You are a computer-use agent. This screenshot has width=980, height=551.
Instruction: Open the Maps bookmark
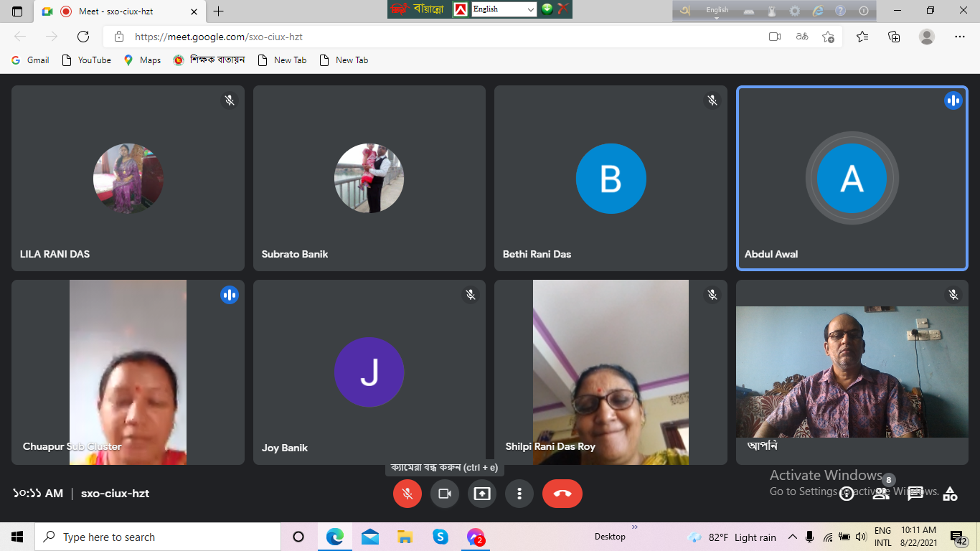click(142, 60)
